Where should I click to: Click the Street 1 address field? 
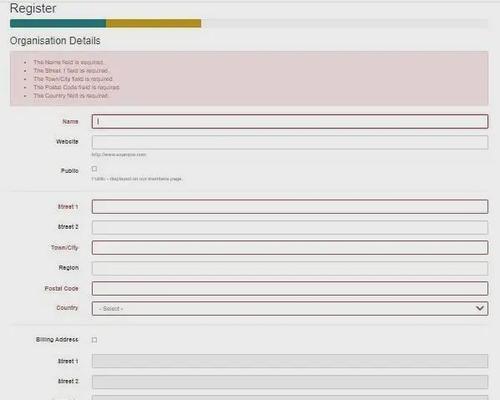pos(290,207)
